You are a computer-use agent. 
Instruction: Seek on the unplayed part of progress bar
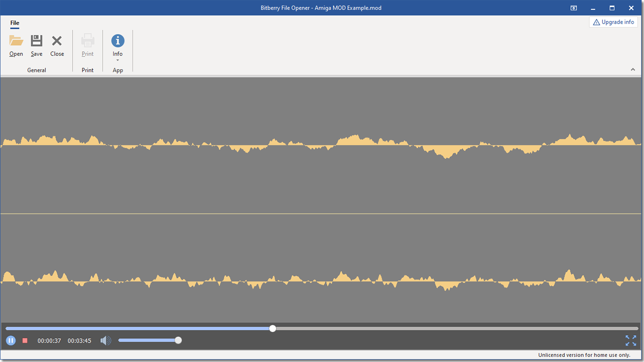(457, 329)
